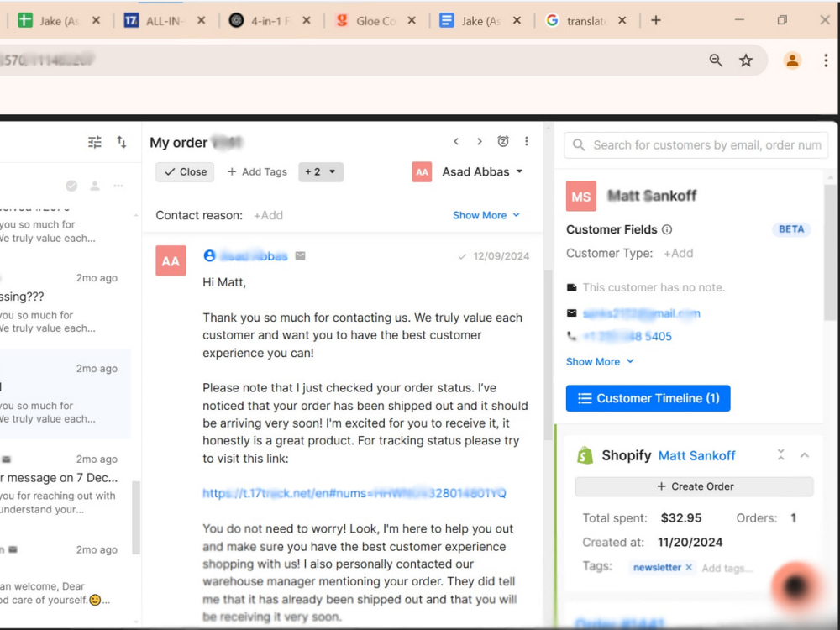Go to next ticket arrow

coord(480,141)
